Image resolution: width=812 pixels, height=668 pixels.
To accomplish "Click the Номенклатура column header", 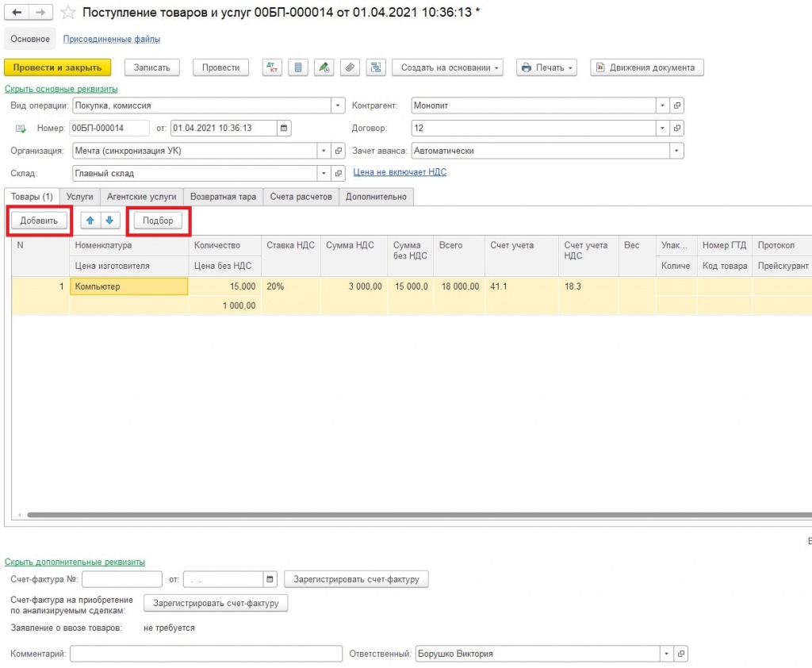I will pos(129,246).
